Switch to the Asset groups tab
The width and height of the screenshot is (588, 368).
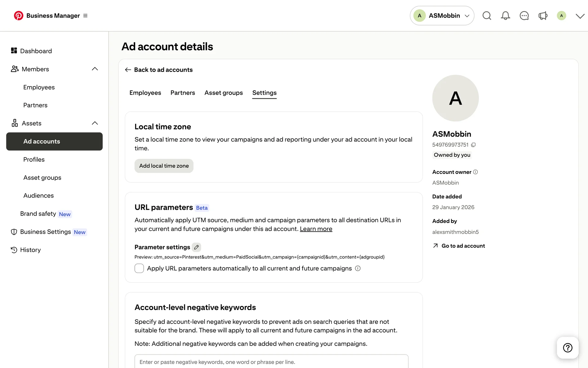pos(224,93)
